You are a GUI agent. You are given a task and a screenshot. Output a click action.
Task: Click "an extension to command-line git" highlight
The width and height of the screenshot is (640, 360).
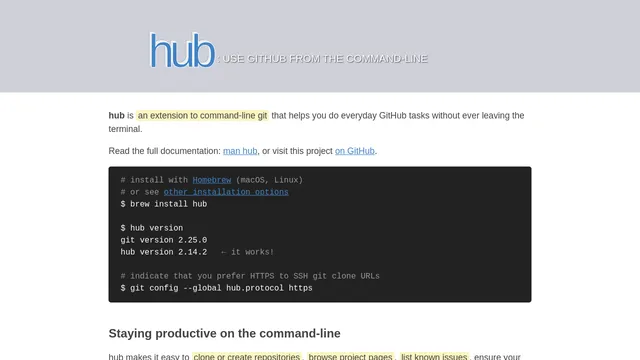(x=202, y=116)
